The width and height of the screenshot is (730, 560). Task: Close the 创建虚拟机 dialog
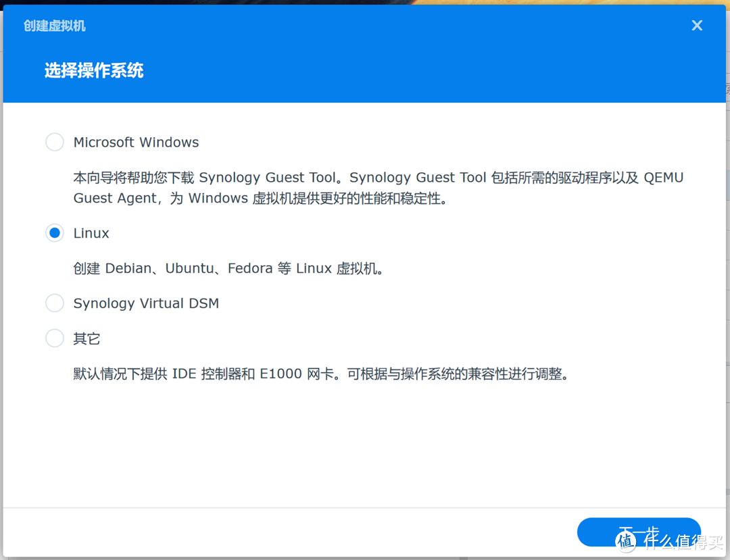click(697, 25)
